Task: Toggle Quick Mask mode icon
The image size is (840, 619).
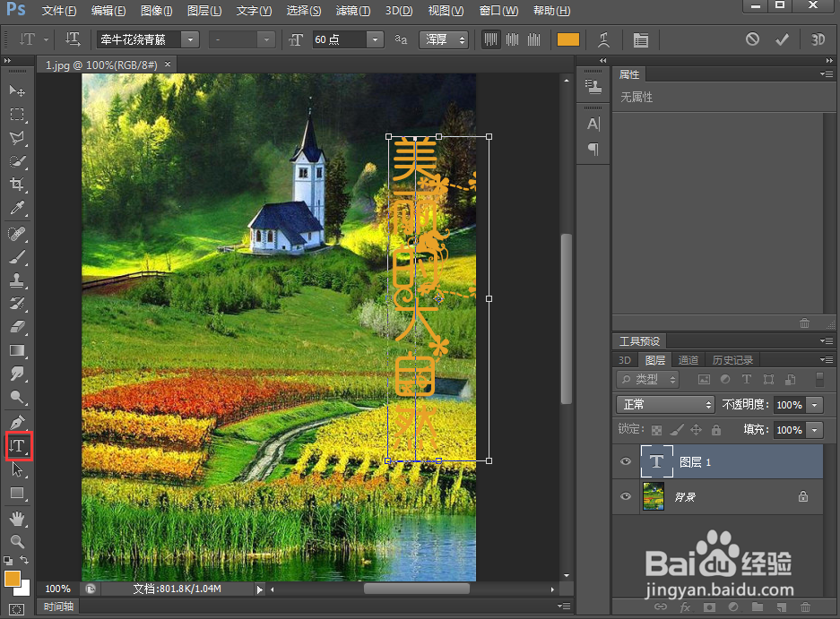Action: tap(17, 610)
